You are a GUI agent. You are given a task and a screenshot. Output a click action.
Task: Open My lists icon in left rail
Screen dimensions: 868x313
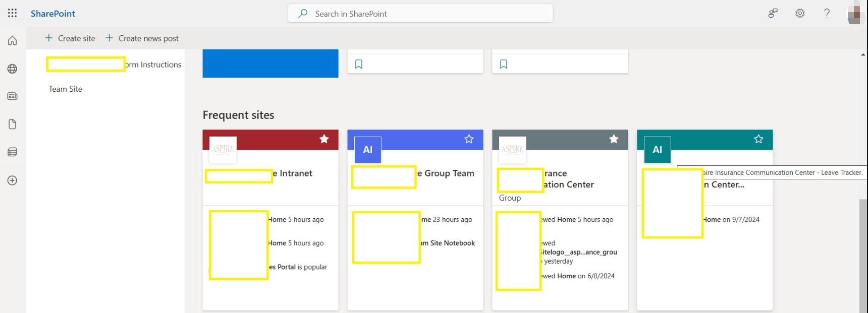point(12,152)
